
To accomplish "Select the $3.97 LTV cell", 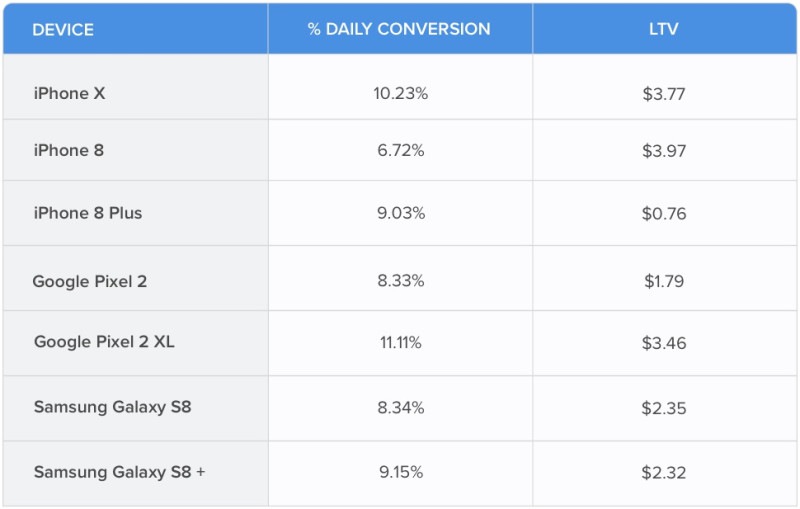I will pyautogui.click(x=664, y=150).
